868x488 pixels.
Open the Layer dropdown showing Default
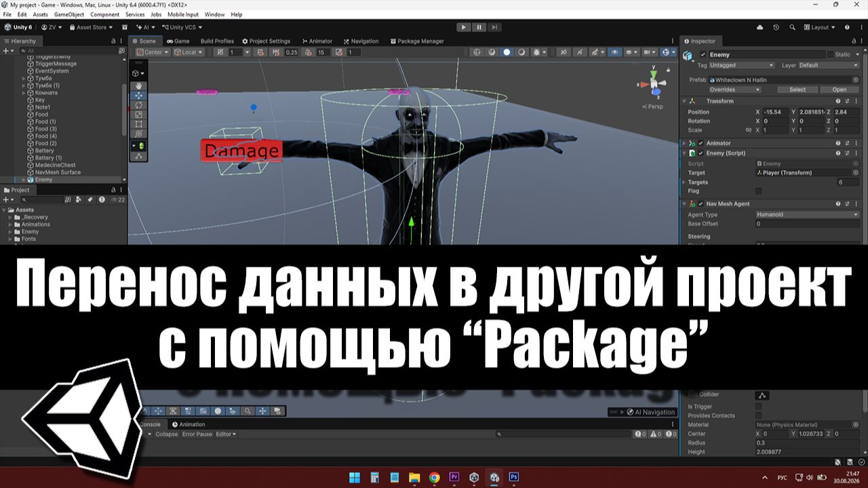[x=829, y=65]
